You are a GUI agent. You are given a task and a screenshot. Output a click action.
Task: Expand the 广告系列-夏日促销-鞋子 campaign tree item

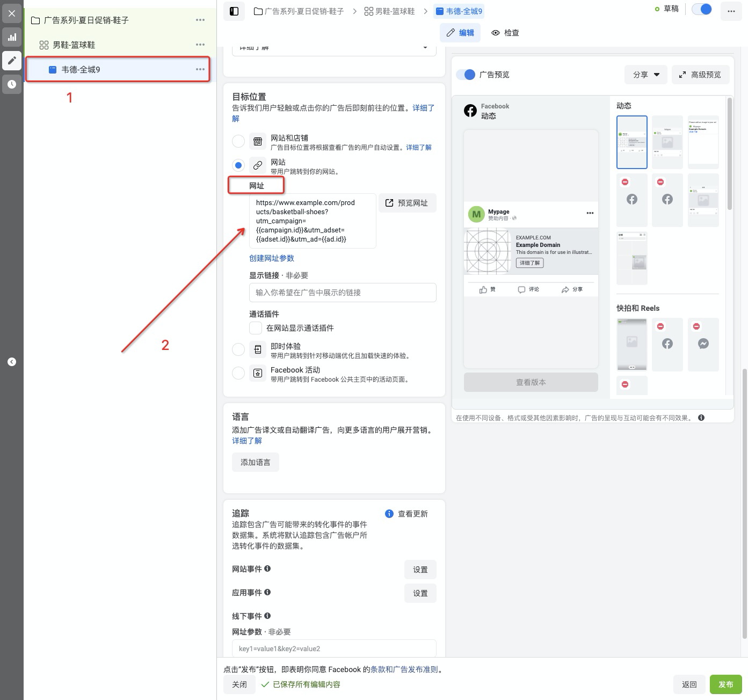pyautogui.click(x=86, y=20)
